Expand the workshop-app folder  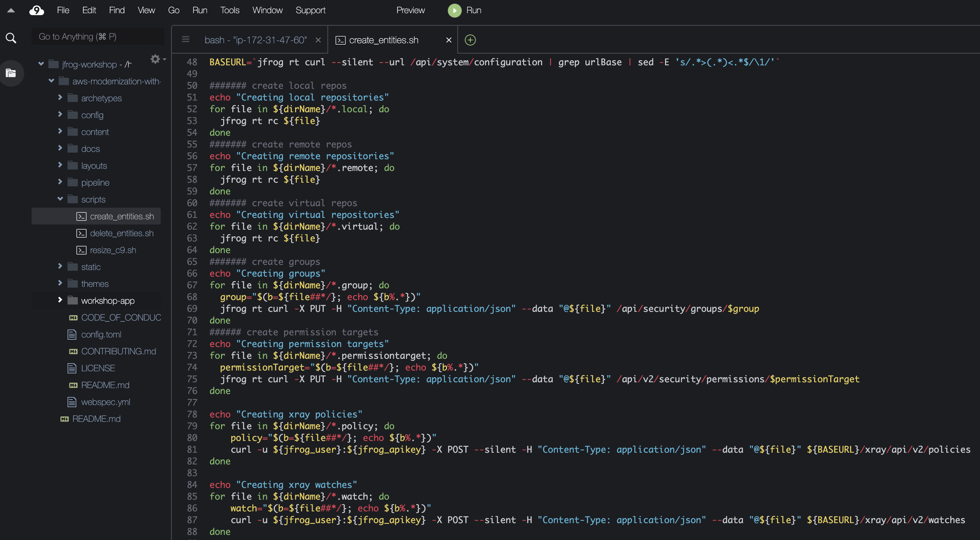tap(60, 300)
